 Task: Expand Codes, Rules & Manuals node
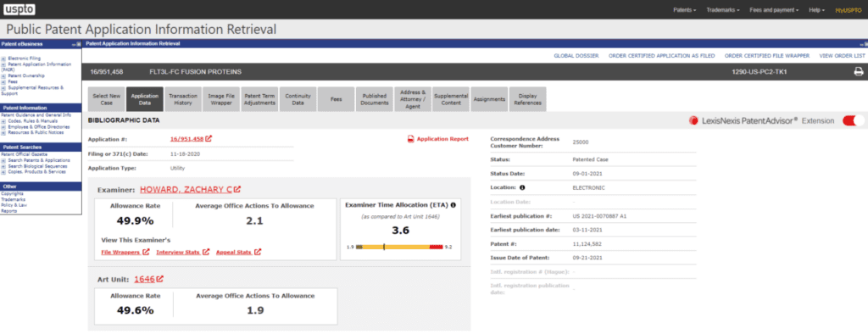tap(3, 120)
